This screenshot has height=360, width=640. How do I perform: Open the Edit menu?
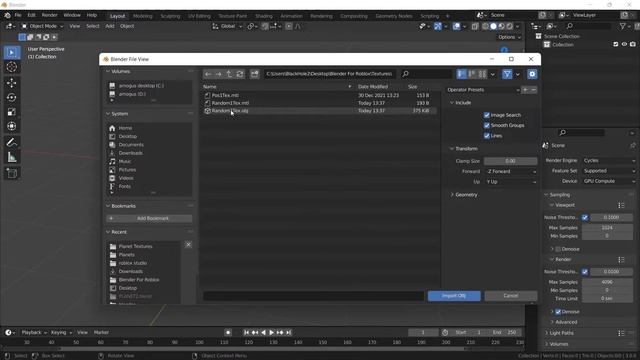coord(31,15)
